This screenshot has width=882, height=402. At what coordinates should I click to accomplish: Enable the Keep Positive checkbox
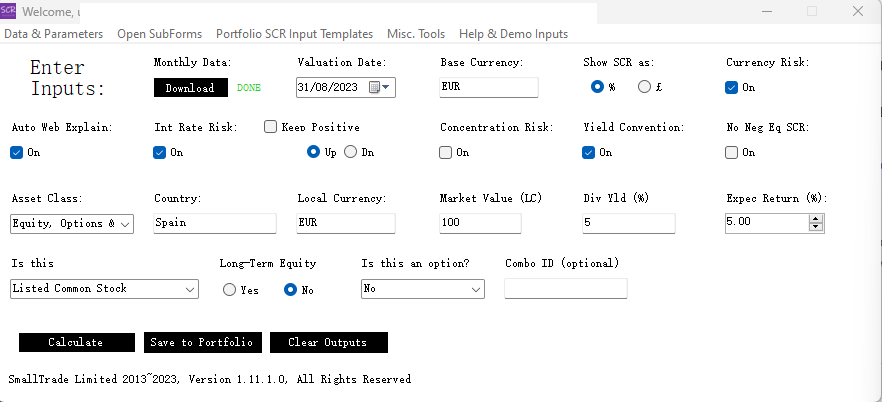click(271, 127)
